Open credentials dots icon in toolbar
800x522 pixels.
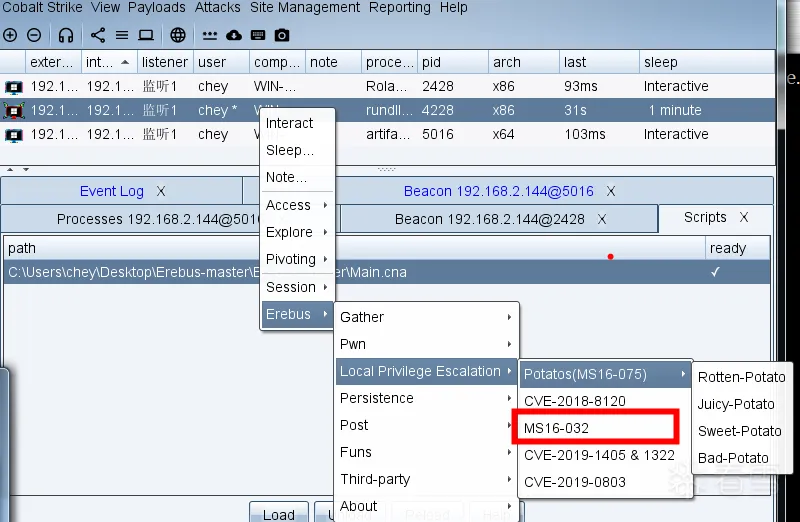tap(210, 35)
